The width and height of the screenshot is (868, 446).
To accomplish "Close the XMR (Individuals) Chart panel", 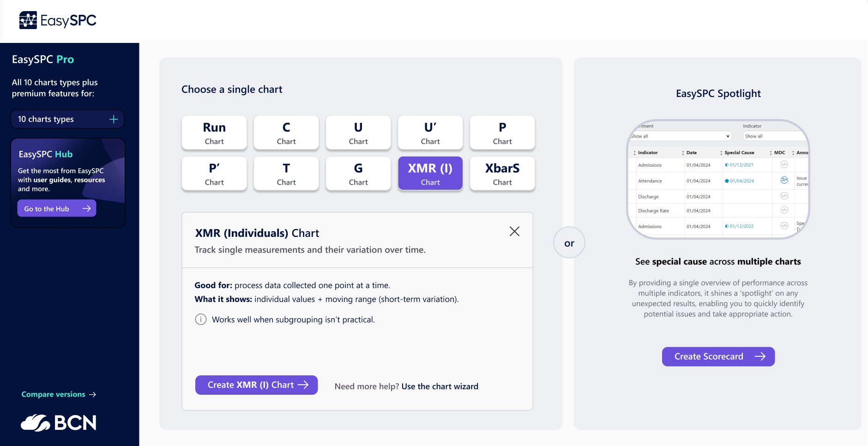I will coord(514,231).
